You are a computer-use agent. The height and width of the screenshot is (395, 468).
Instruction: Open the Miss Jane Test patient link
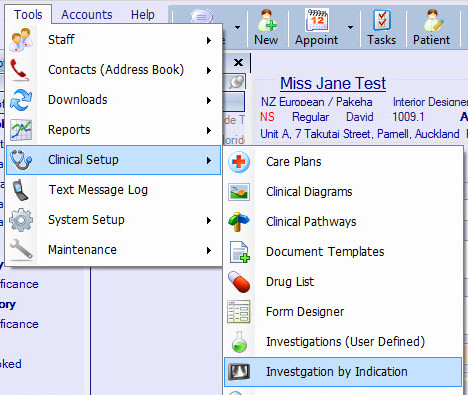coord(333,83)
